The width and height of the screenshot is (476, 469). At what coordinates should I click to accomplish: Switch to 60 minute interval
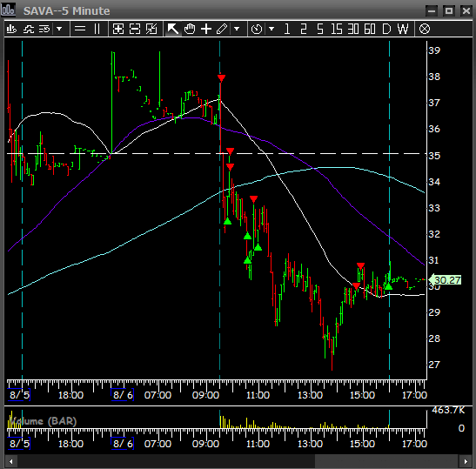click(370, 29)
